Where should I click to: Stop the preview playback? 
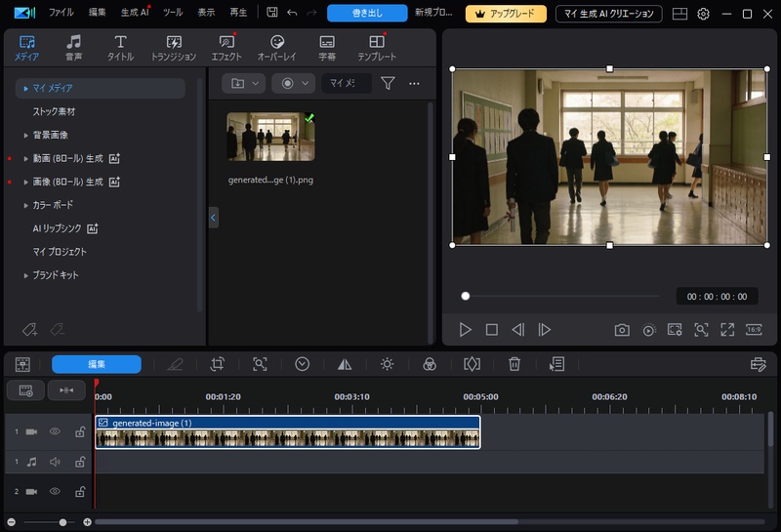tap(492, 330)
